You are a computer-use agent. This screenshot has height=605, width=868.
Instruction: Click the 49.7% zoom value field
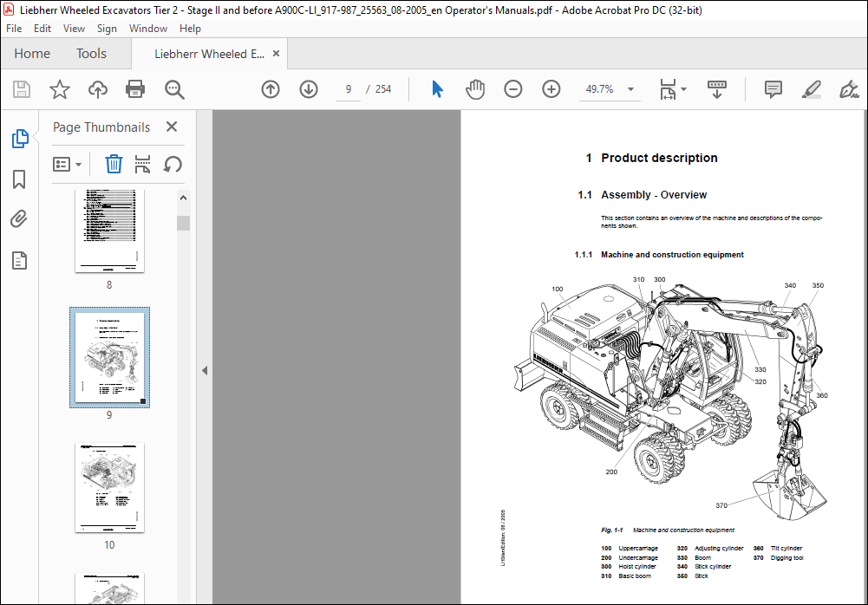click(x=599, y=89)
